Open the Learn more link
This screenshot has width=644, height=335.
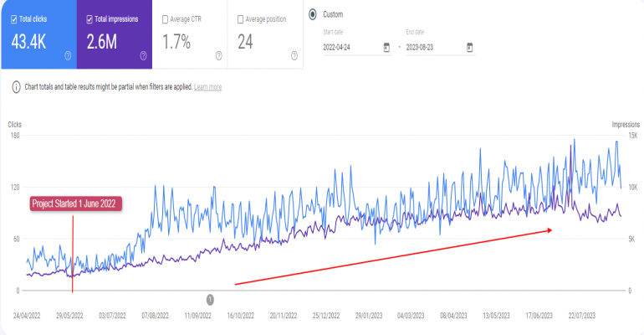click(207, 87)
